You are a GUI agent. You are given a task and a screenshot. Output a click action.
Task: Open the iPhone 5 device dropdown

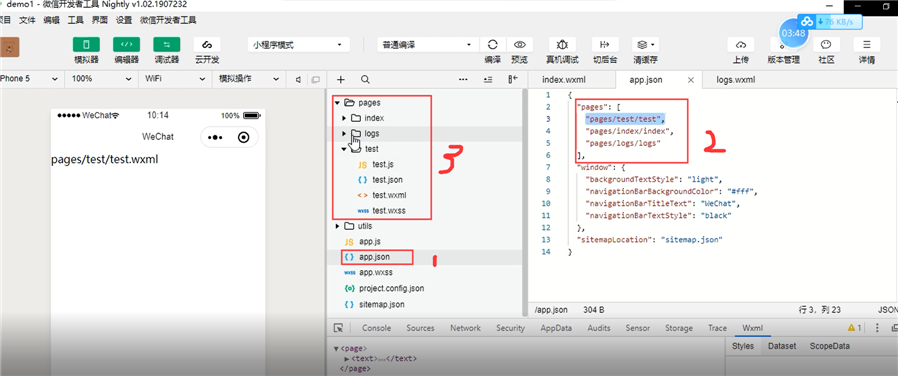[30, 79]
